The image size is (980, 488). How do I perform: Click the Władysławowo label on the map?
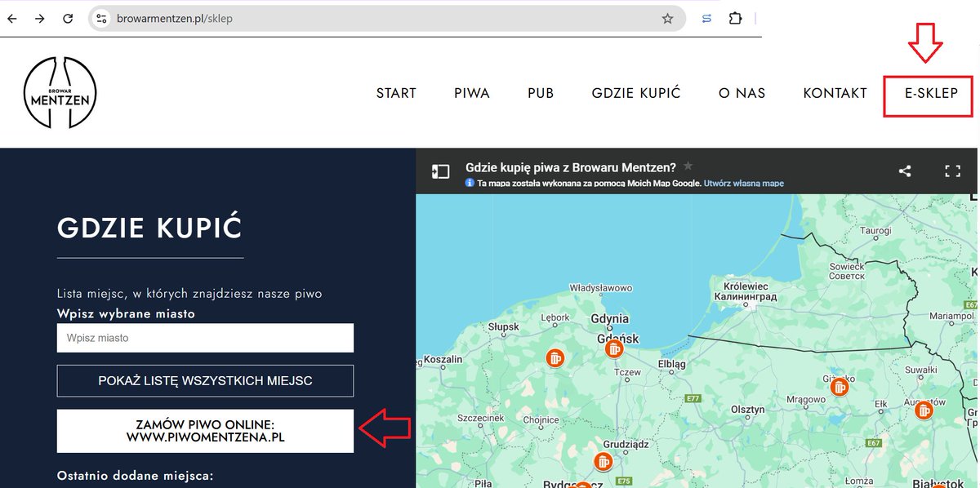pyautogui.click(x=601, y=288)
